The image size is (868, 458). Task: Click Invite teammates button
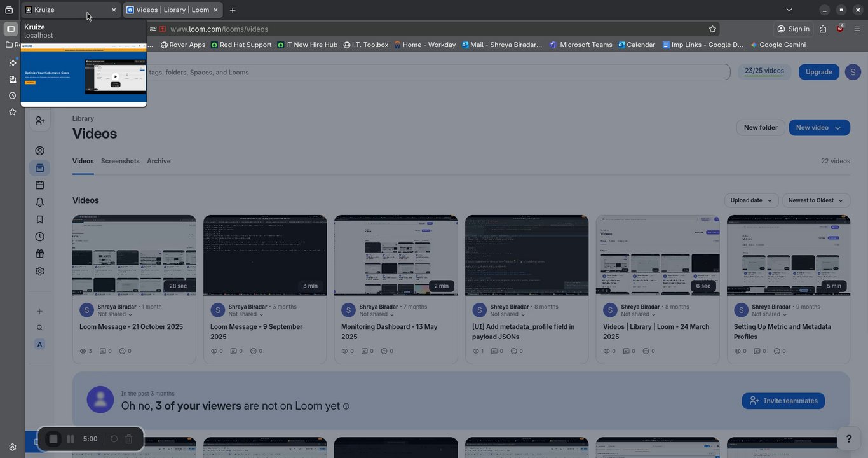point(783,401)
